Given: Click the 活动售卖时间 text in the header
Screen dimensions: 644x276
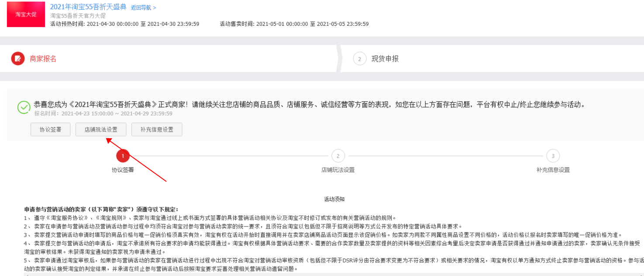Looking at the screenshot, I should tap(294, 24).
